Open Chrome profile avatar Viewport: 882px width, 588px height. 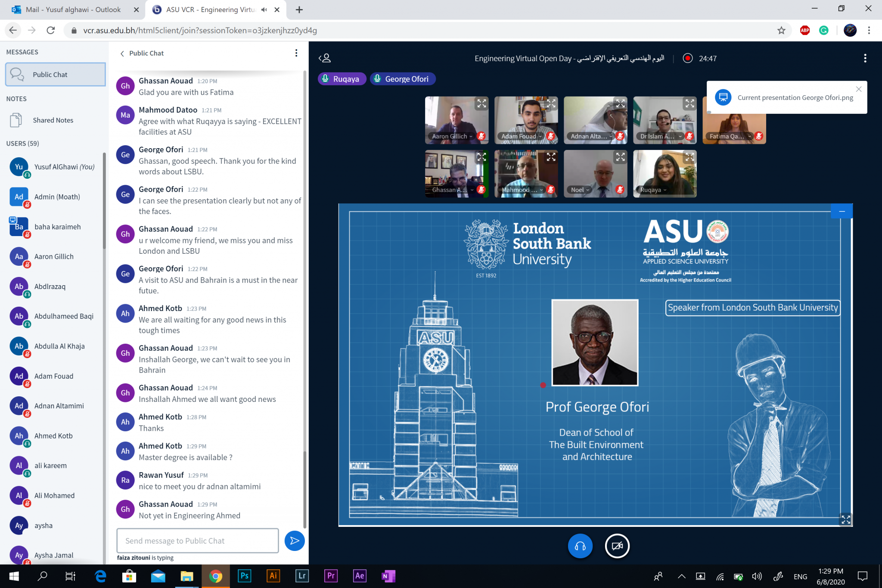tap(850, 30)
